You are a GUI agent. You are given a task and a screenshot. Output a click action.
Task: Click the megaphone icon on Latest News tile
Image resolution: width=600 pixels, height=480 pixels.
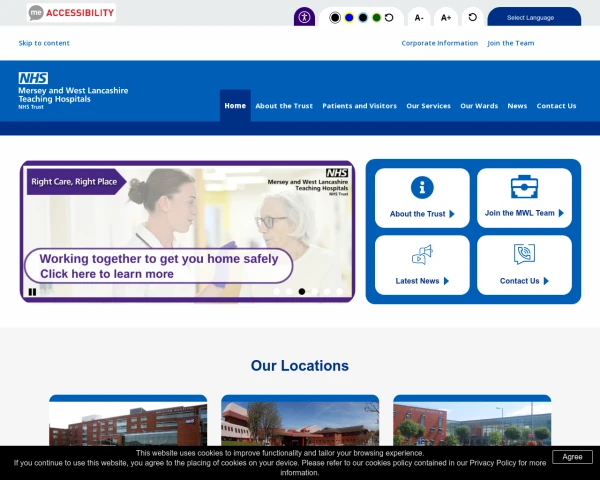click(422, 254)
